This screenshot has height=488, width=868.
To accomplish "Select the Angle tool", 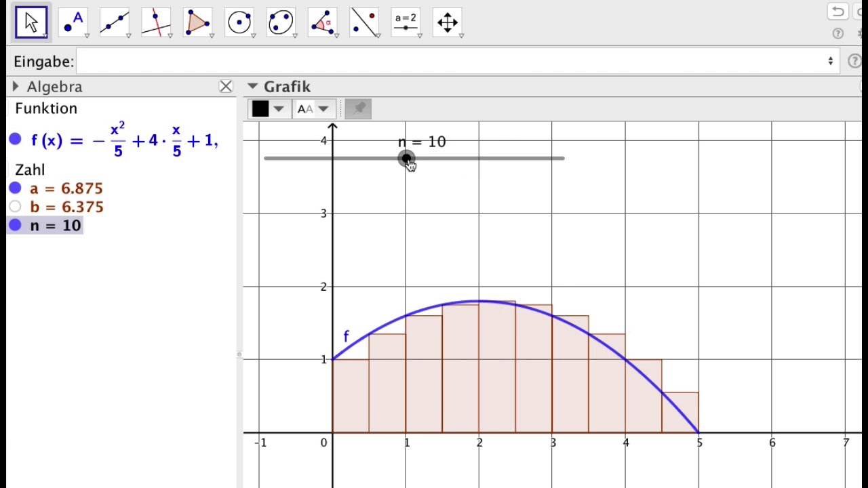I will 323,22.
